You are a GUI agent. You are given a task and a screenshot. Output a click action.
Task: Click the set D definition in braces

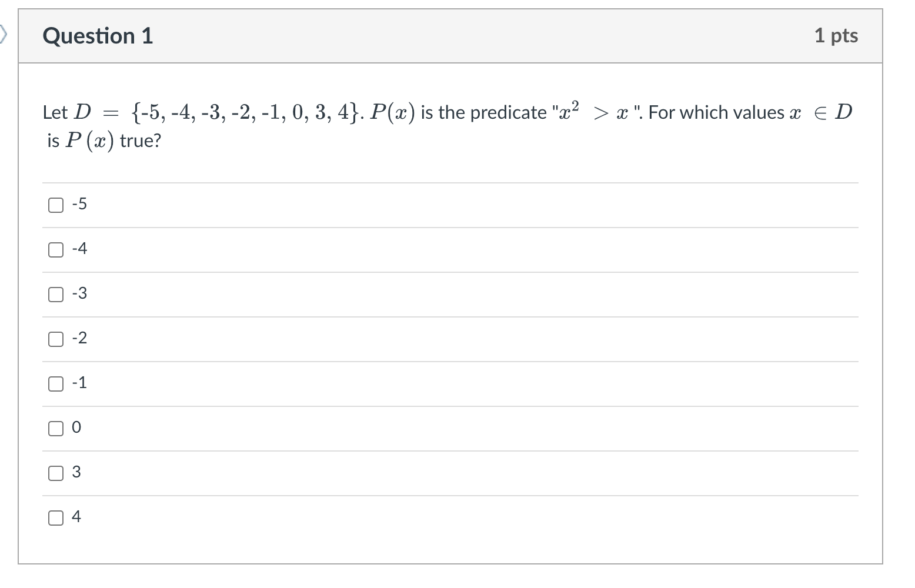point(244,112)
